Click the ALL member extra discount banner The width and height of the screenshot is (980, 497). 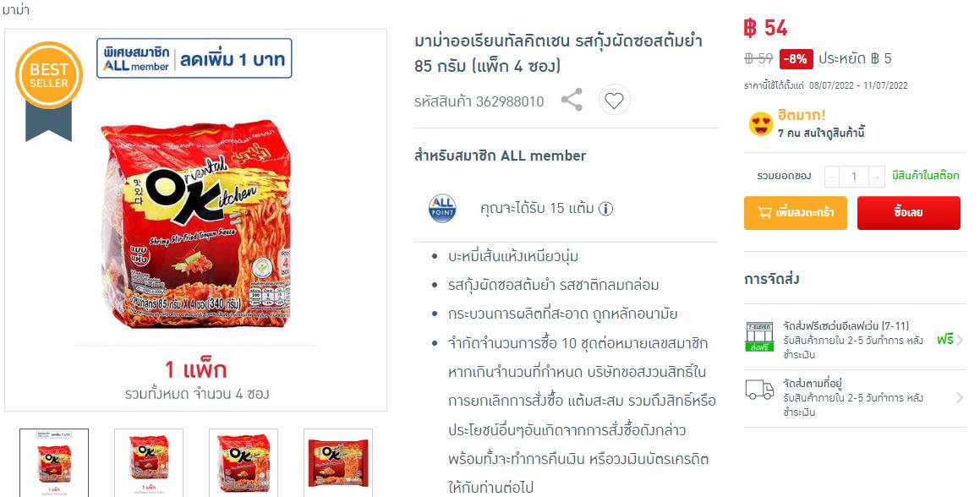pos(194,58)
